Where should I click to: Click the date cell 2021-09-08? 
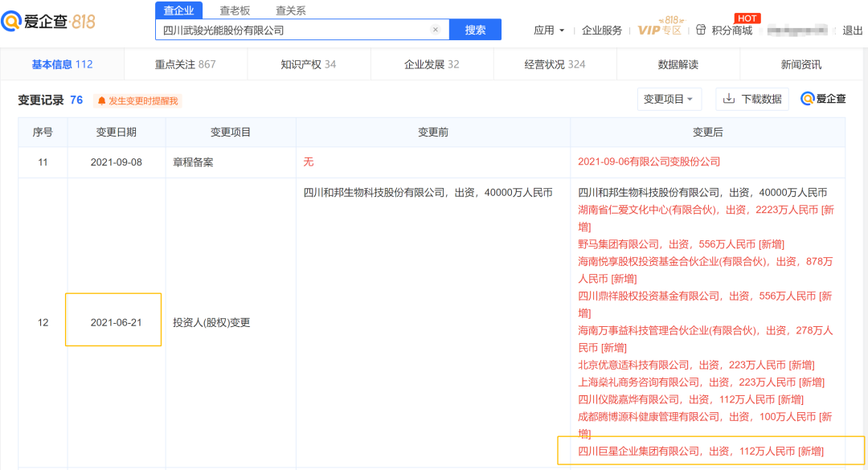pyautogui.click(x=117, y=162)
